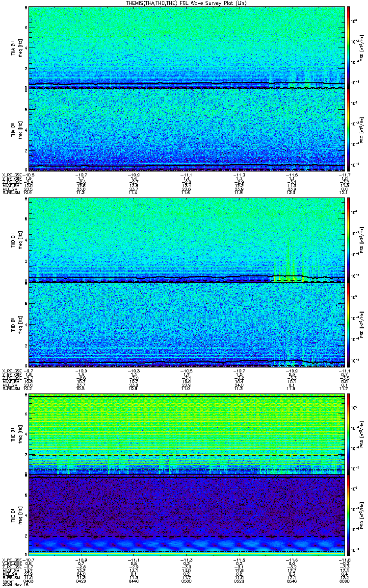This screenshot has width=368, height=588.
Task: Click MLAT_SM row label under THE panels
Action: point(10,571)
